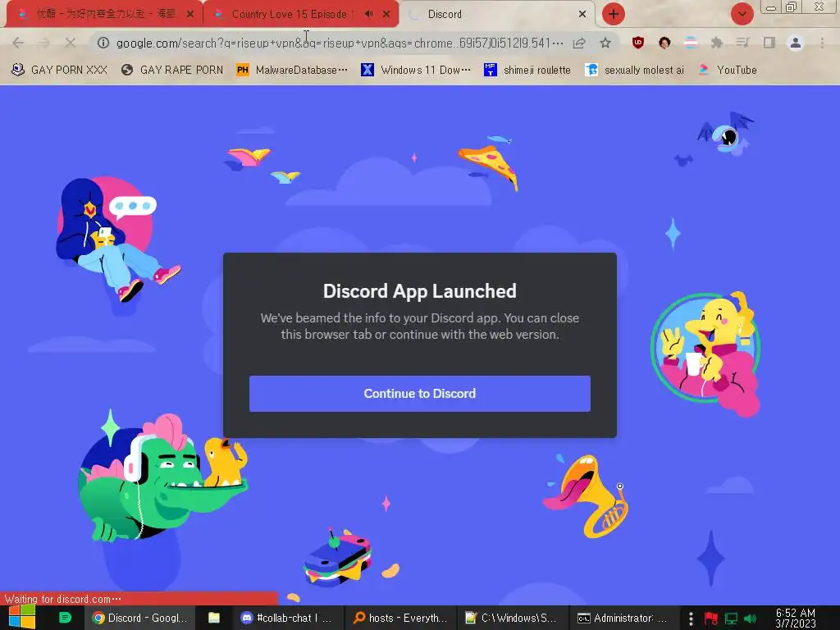Open the striped flag extension icon
840x630 pixels.
[x=691, y=43]
